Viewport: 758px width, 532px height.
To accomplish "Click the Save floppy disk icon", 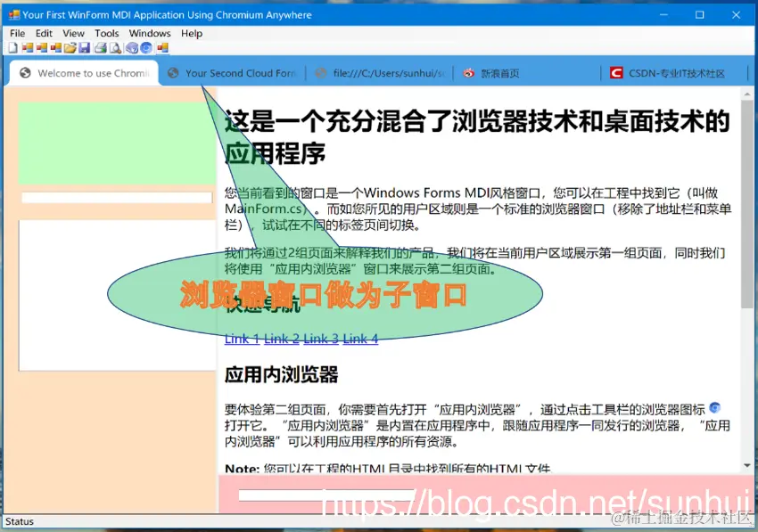I will 84,48.
